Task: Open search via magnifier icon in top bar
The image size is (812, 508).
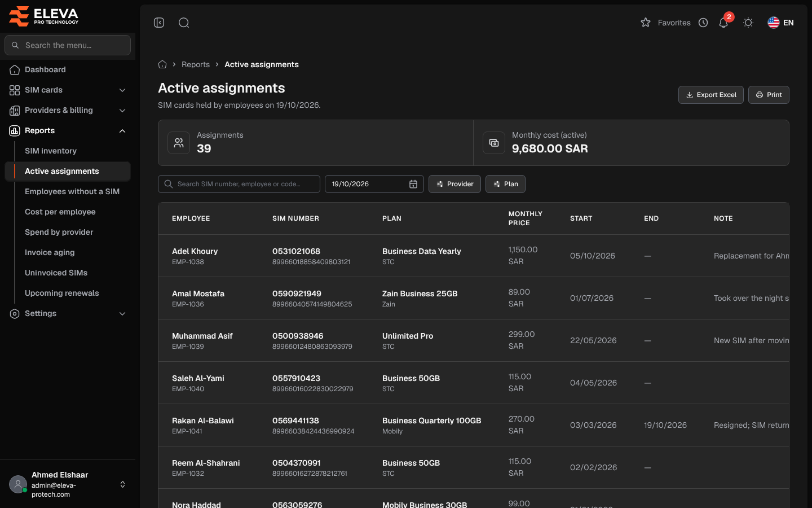Action: tap(184, 23)
